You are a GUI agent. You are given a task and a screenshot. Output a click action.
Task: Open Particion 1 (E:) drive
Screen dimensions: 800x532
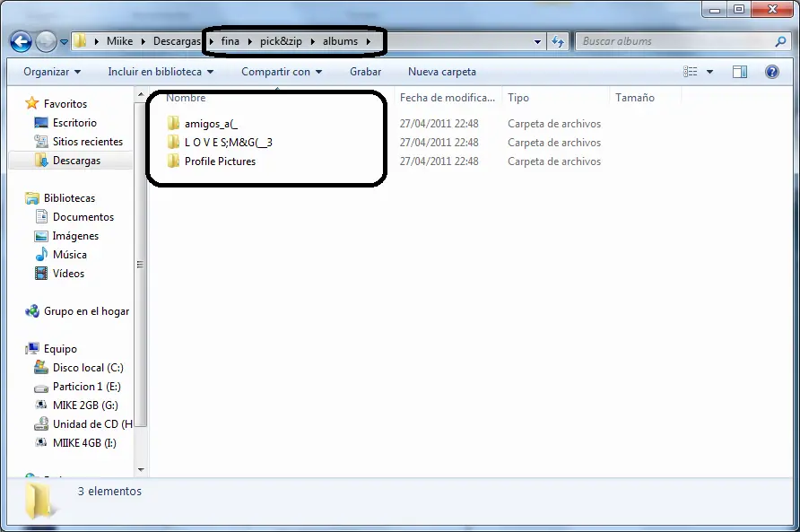click(87, 387)
